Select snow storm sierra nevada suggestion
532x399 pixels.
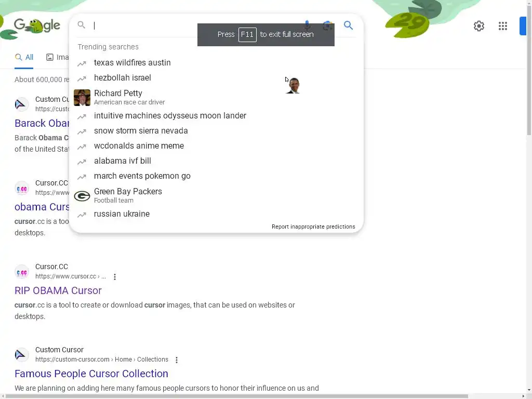point(217,130)
